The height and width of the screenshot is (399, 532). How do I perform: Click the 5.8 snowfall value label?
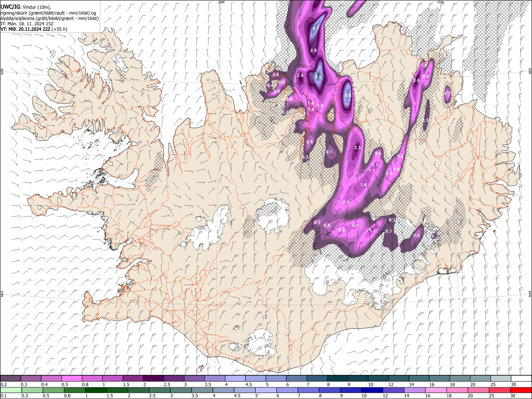tap(348, 95)
